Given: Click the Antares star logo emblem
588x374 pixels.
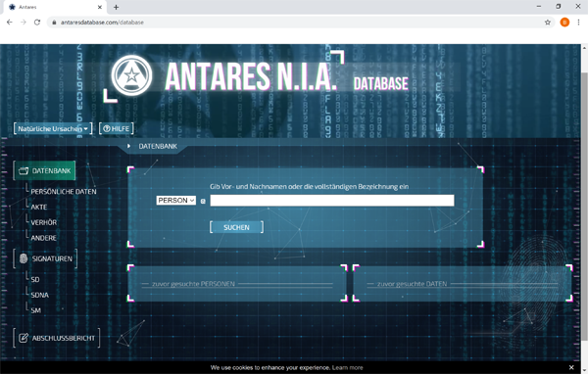Looking at the screenshot, I should 131,75.
